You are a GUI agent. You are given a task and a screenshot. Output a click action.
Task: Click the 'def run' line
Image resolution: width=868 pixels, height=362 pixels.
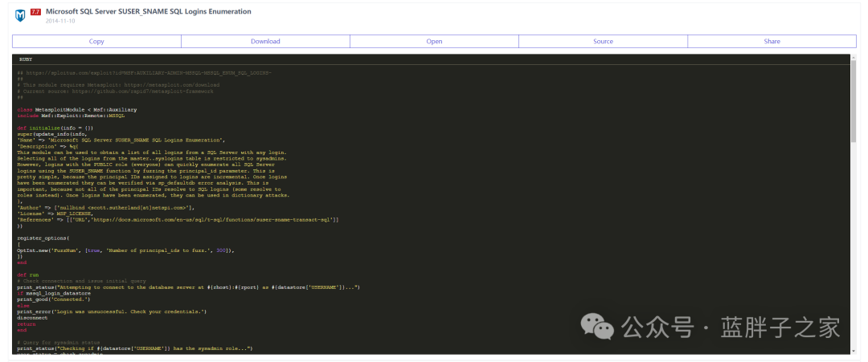click(27, 275)
